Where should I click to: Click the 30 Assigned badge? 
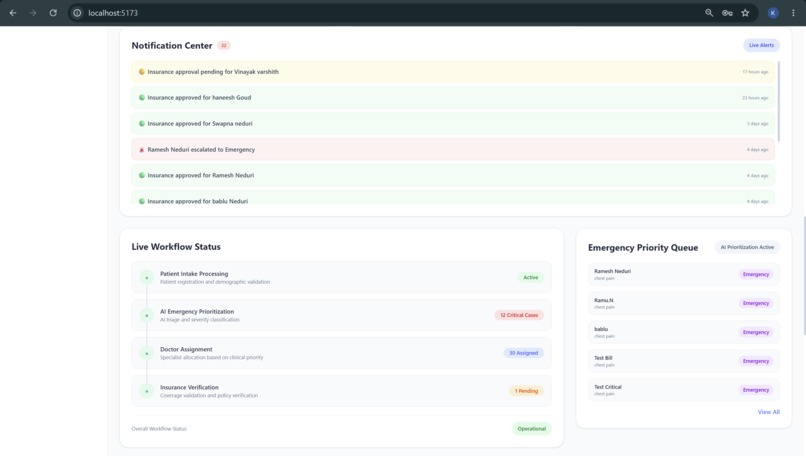tap(523, 353)
